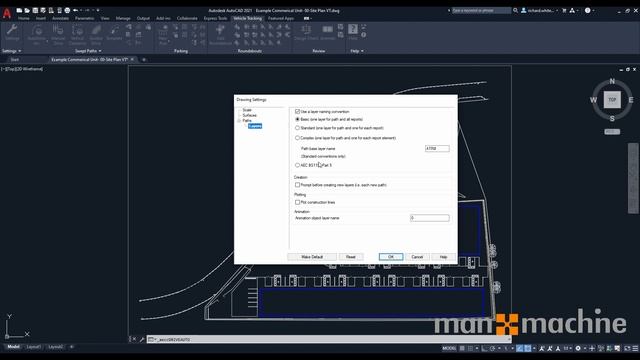Click the Animate review tool
The width and height of the screenshot is (640, 360).
pyautogui.click(x=327, y=32)
